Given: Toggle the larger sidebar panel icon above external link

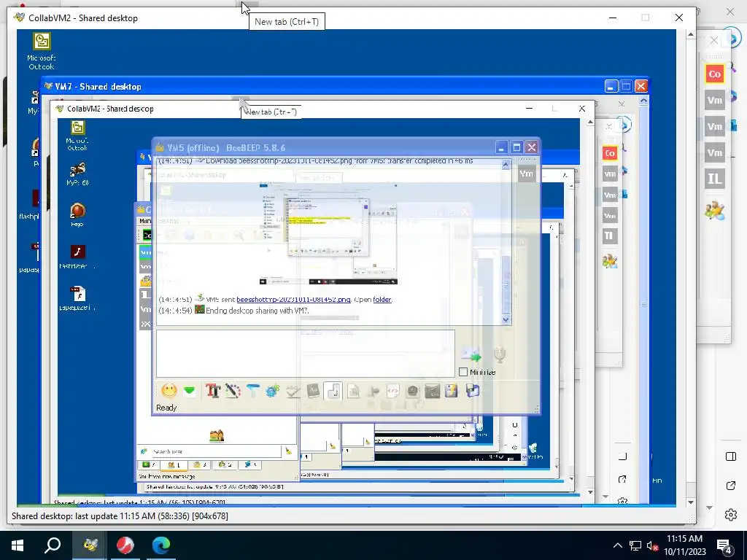Looking at the screenshot, I should tap(731, 456).
